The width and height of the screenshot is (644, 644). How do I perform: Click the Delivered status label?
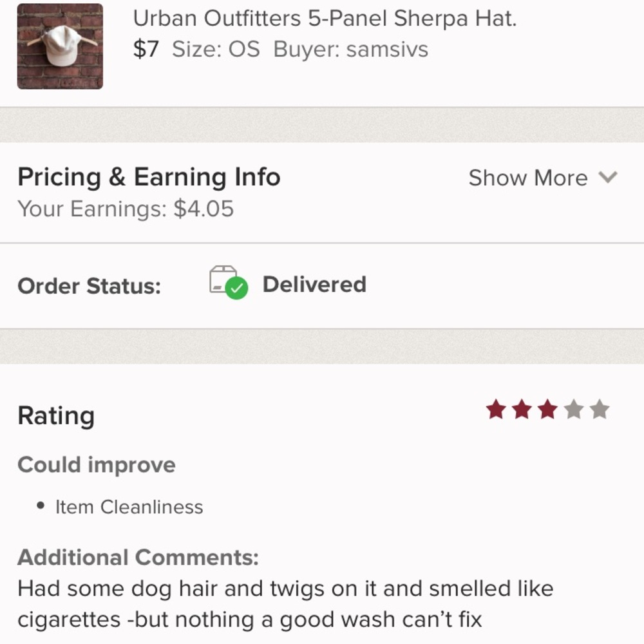click(314, 284)
